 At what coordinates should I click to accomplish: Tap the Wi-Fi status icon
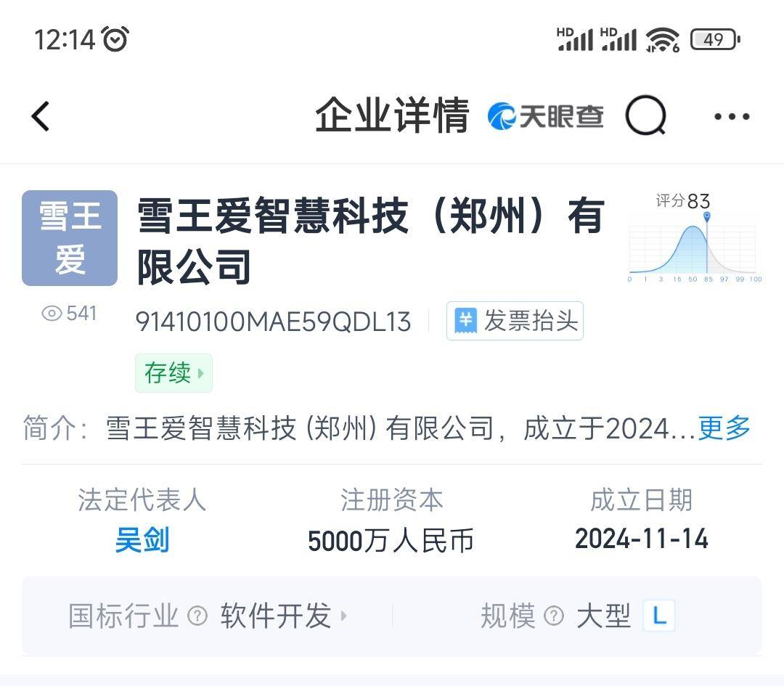click(663, 39)
